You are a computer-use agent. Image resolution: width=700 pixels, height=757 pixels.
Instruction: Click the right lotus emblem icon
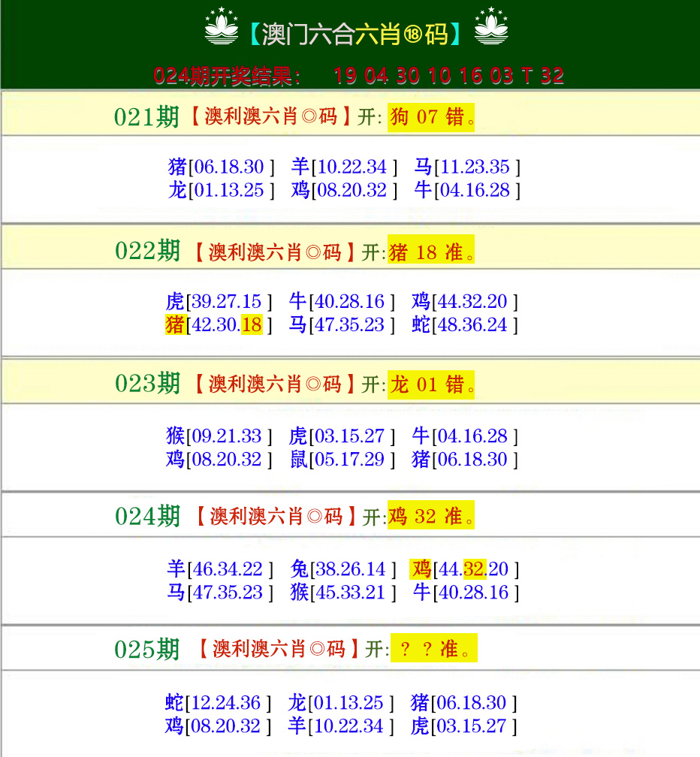(x=491, y=26)
